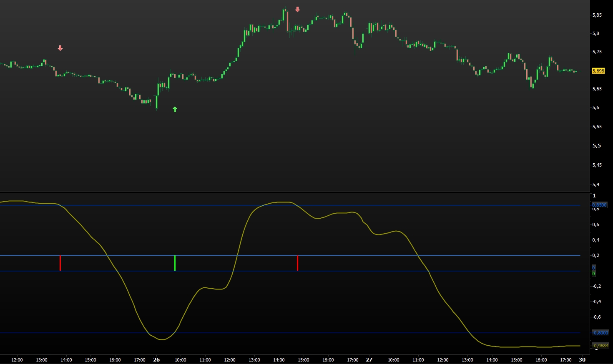Click the 17:00 time label just before date 26
613x364 pixels.
140,360
